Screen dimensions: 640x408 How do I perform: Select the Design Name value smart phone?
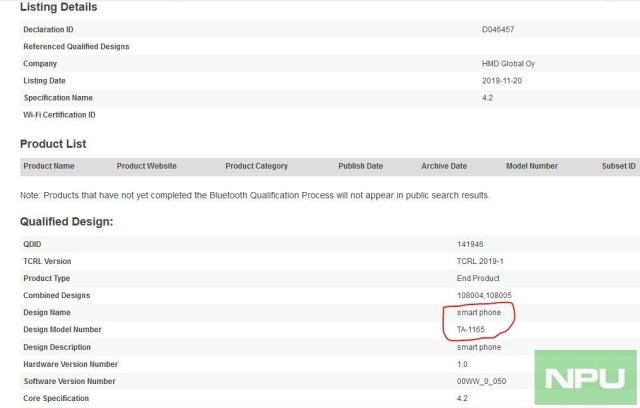pos(479,313)
